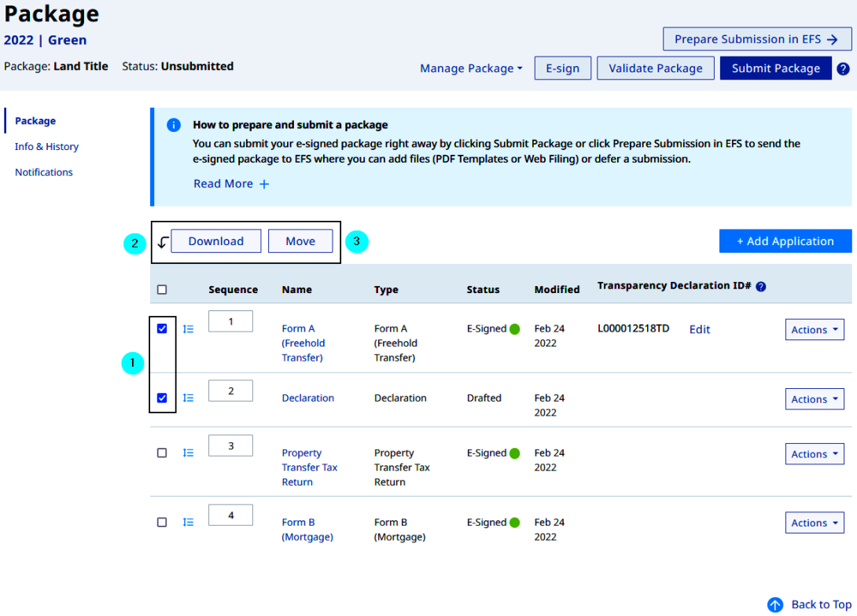The width and height of the screenshot is (857, 616).
Task: Click the blue info icon in banner
Action: tap(174, 126)
